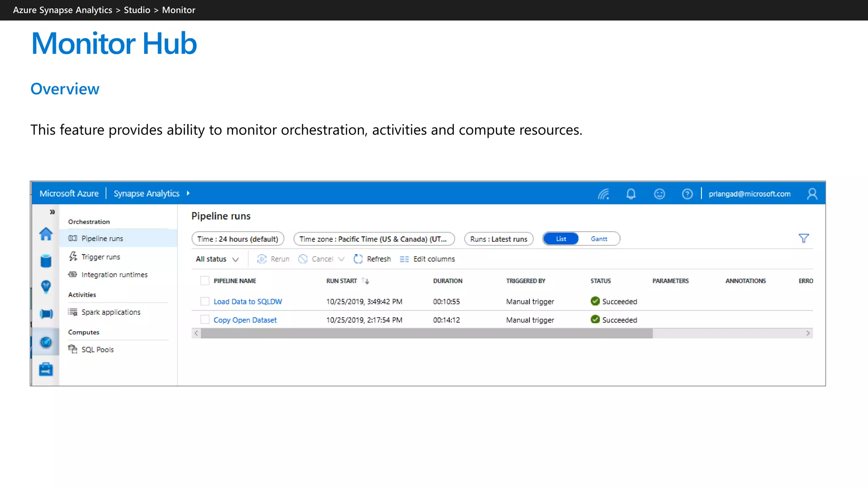The image size is (868, 488).
Task: Click the notifications bell icon
Action: click(631, 194)
